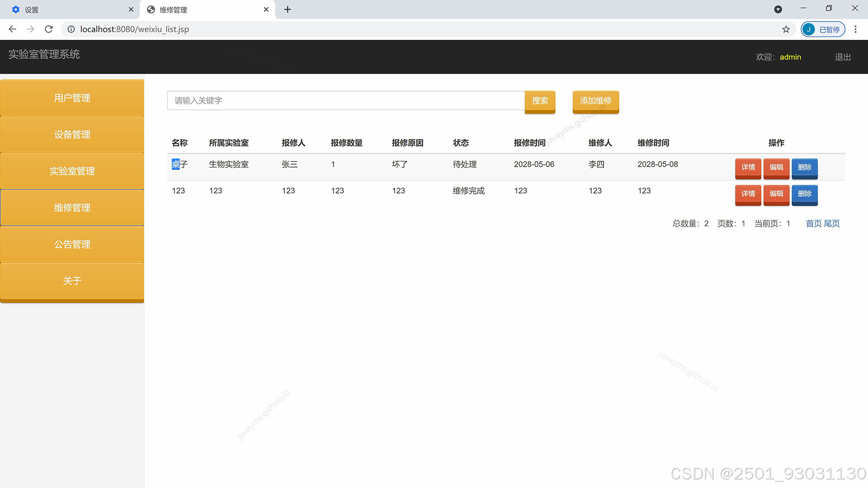
Task: Open 公告管理 in the sidebar
Action: tap(72, 244)
